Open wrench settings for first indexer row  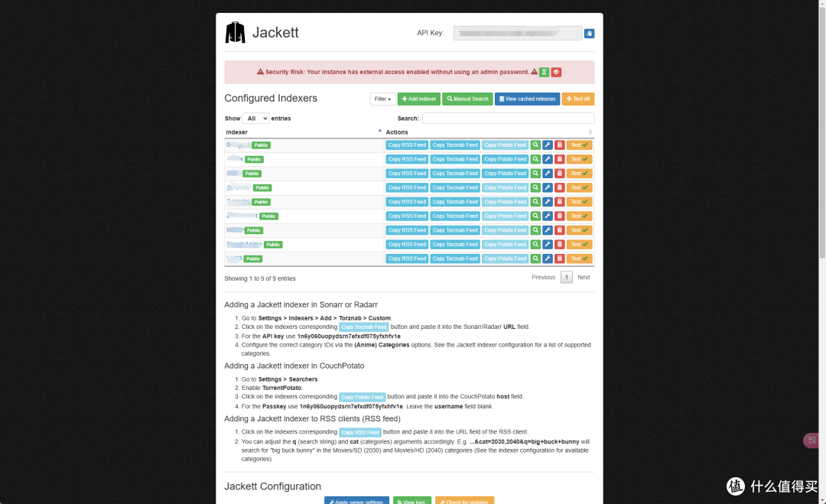tap(548, 145)
